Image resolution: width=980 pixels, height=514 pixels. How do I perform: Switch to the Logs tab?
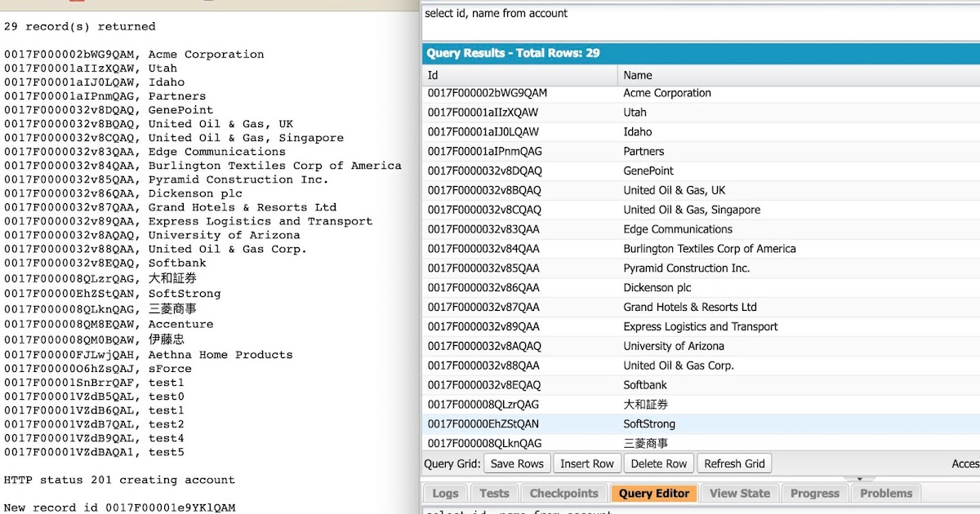tap(445, 493)
